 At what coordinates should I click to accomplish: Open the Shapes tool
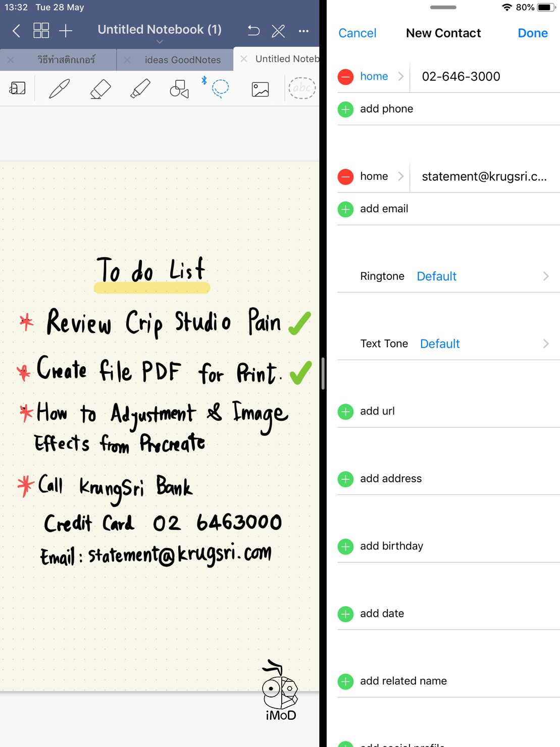point(179,89)
